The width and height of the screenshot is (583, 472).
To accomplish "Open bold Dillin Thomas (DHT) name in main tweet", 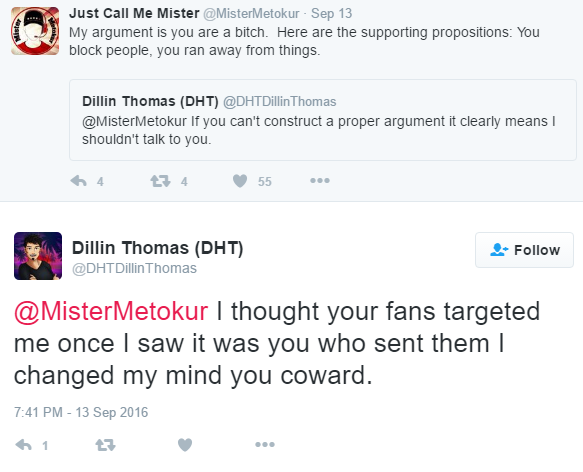I will (158, 248).
